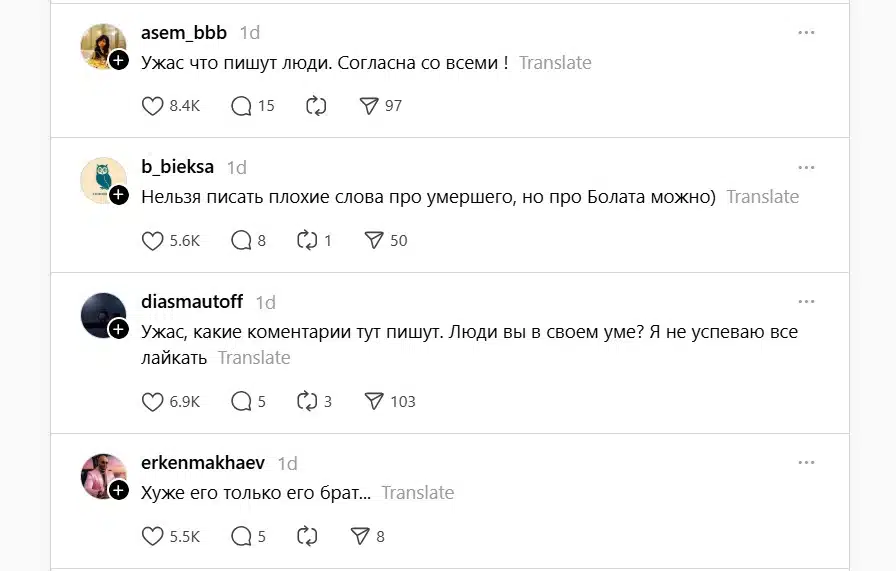Open the more options menu for asem_bbb
The image size is (896, 571).
[x=806, y=33]
